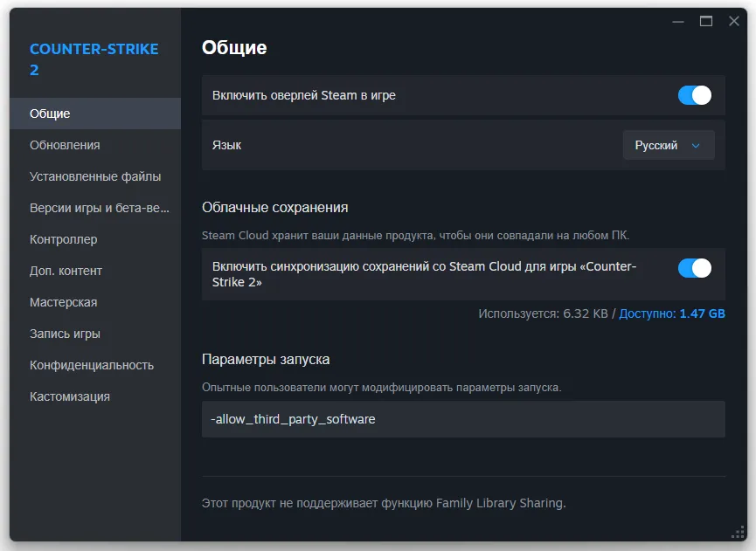Disable Steam Cloud sync for Counter-Strike 2

tap(694, 268)
